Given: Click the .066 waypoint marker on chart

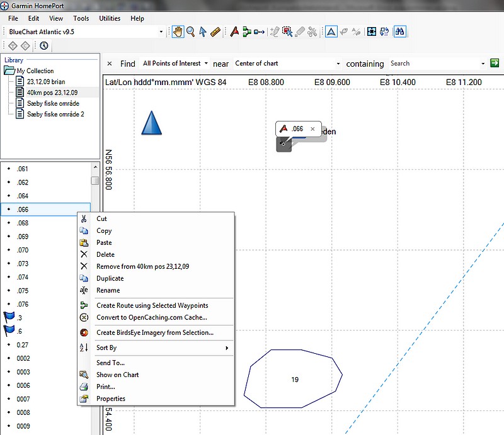Looking at the screenshot, I should (283, 144).
